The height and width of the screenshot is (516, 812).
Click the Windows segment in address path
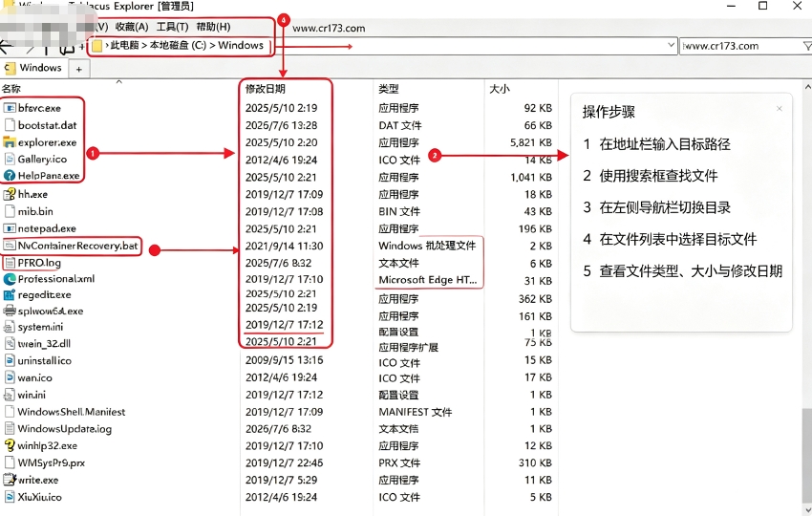tap(241, 45)
